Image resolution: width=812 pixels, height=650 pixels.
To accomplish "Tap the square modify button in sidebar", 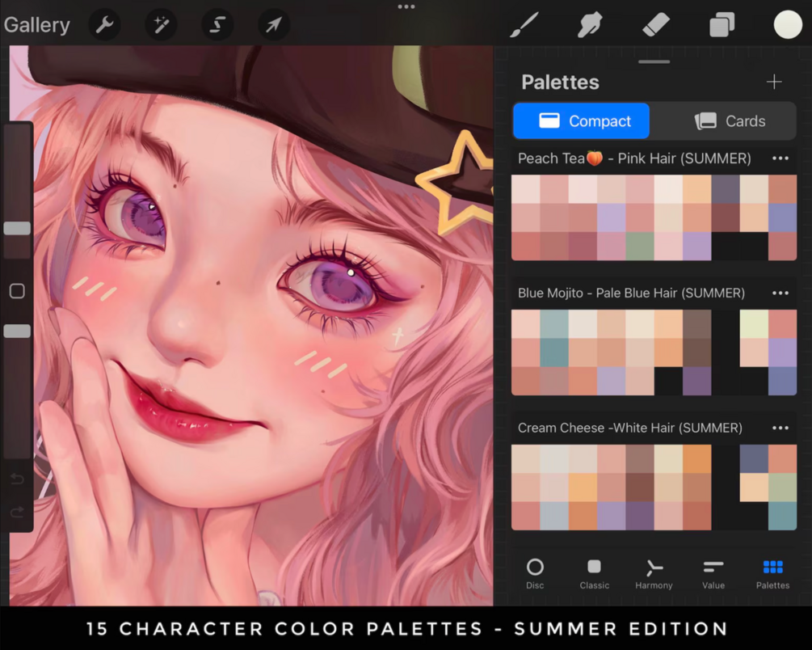I will pos(17,291).
